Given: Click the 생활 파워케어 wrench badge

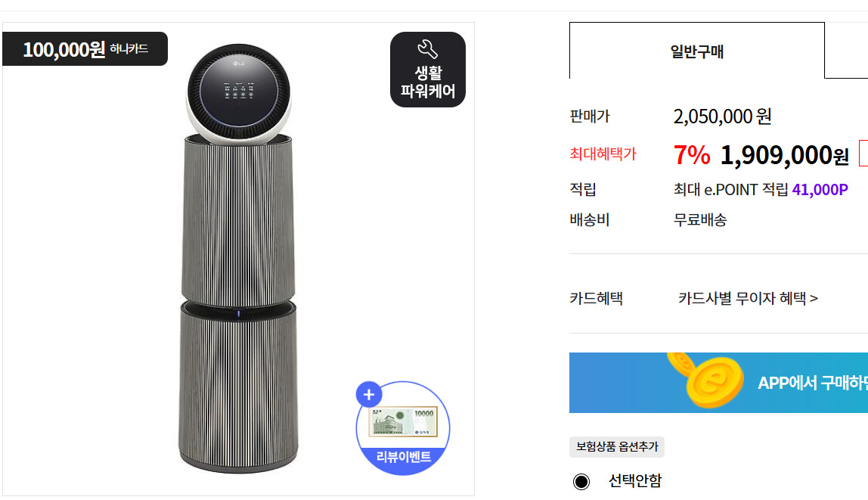Looking at the screenshot, I should tap(427, 70).
